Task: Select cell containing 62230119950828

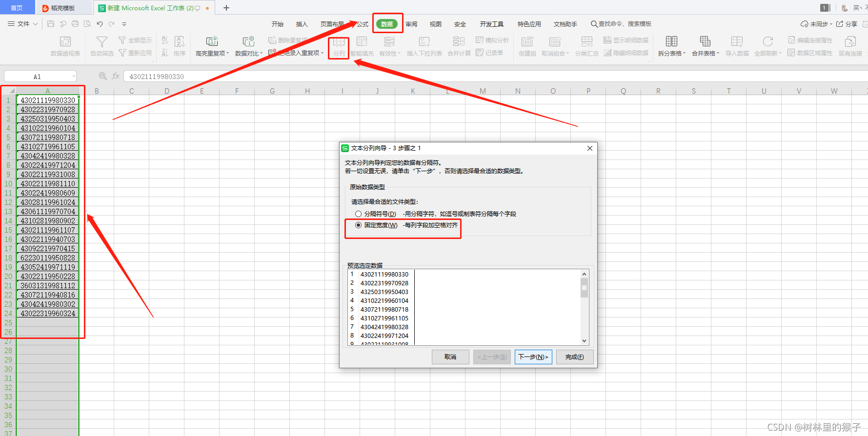Action: (47, 258)
